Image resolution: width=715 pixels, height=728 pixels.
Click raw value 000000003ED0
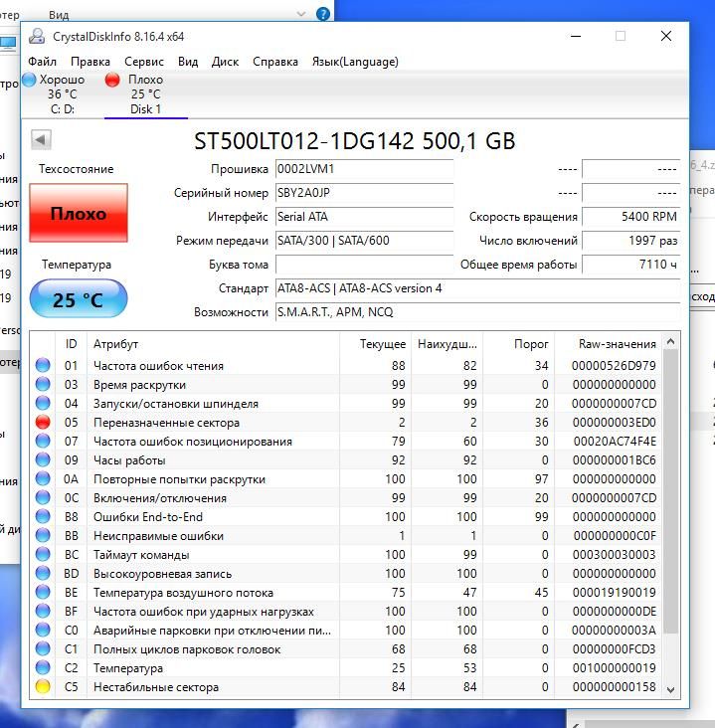(614, 423)
